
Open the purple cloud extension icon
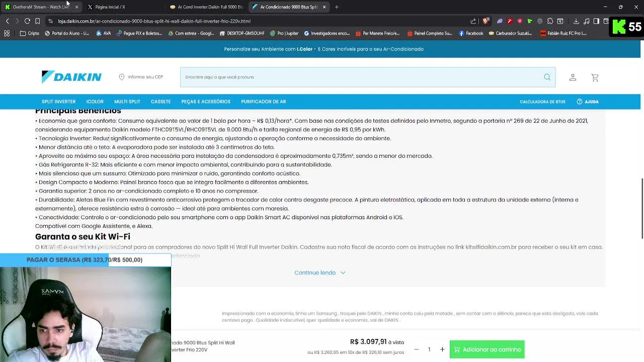[500, 21]
